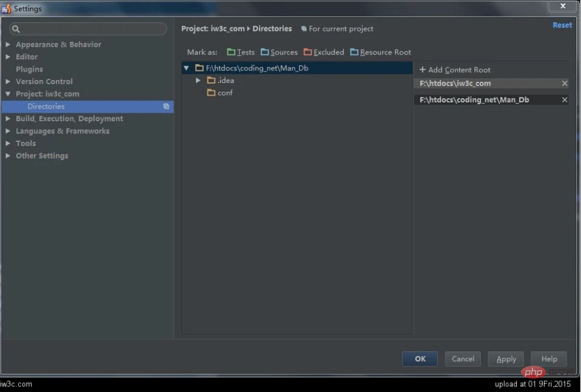
Task: Mark folder as Excluded
Action: pyautogui.click(x=324, y=53)
